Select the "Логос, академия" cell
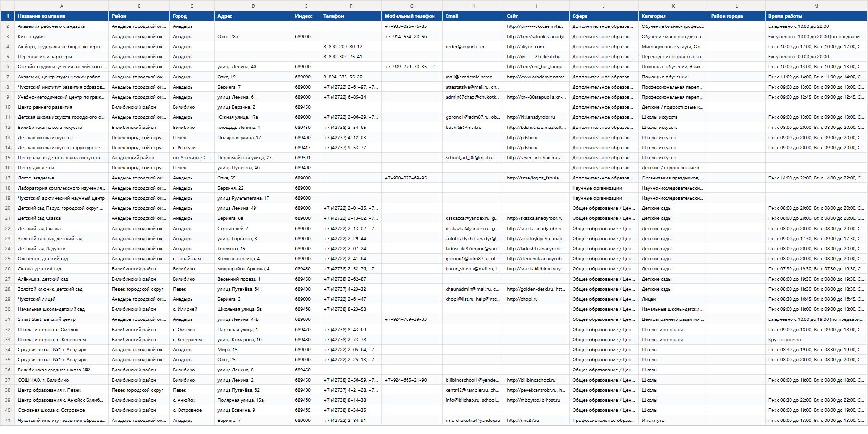 pyautogui.click(x=62, y=178)
